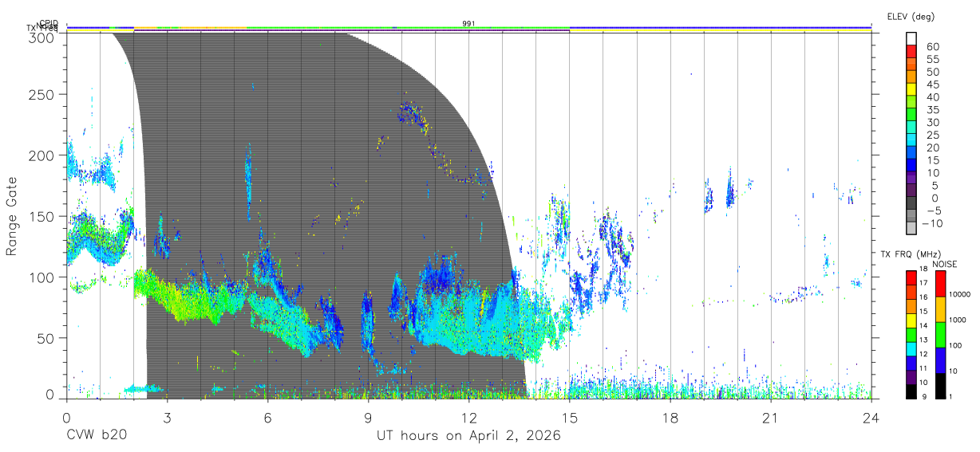Click the CVW b20 radar label
Screen dimensions: 980x452
point(97,435)
